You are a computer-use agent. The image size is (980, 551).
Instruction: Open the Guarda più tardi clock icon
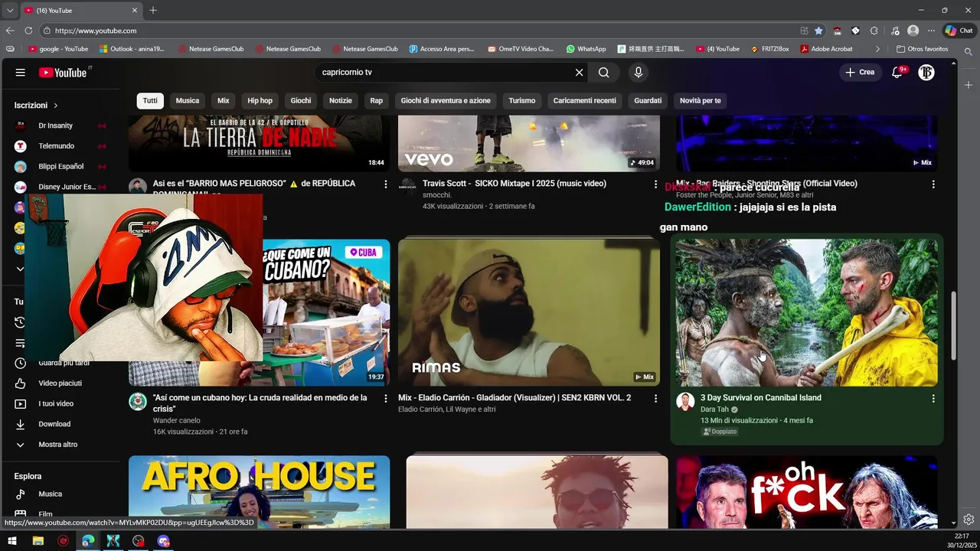pyautogui.click(x=21, y=363)
